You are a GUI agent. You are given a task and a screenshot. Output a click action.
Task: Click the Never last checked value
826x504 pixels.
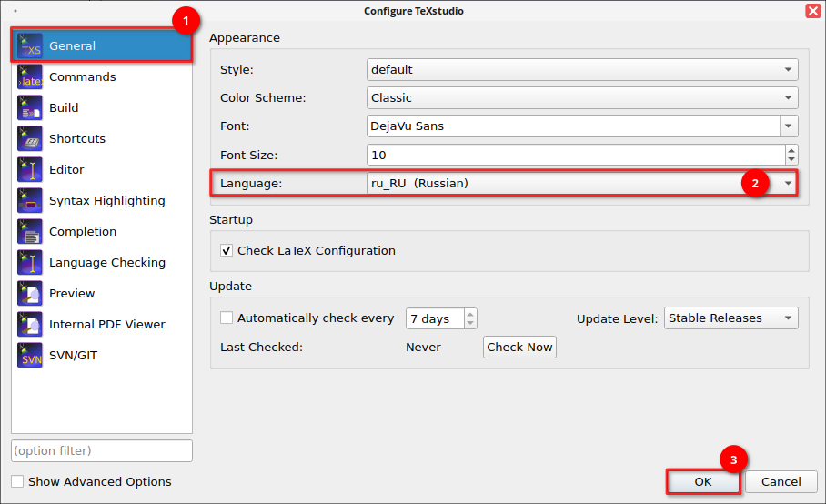tap(424, 347)
